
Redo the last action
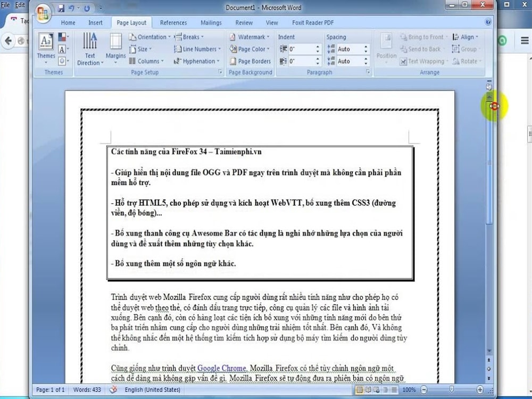pyautogui.click(x=87, y=8)
